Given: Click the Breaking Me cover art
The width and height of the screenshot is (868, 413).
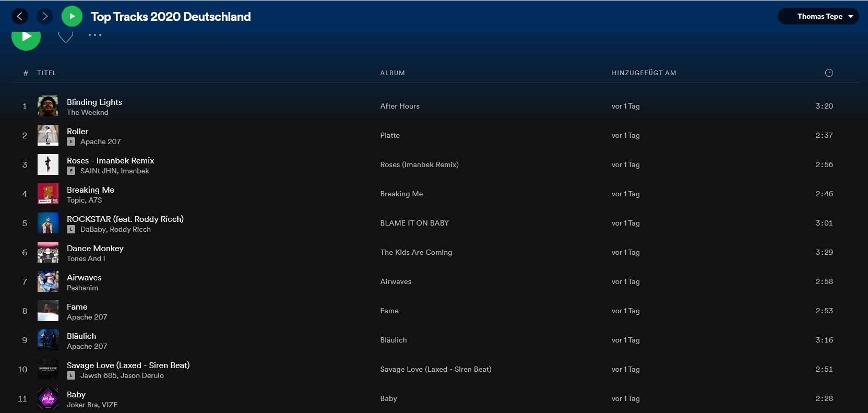Looking at the screenshot, I should point(48,194).
